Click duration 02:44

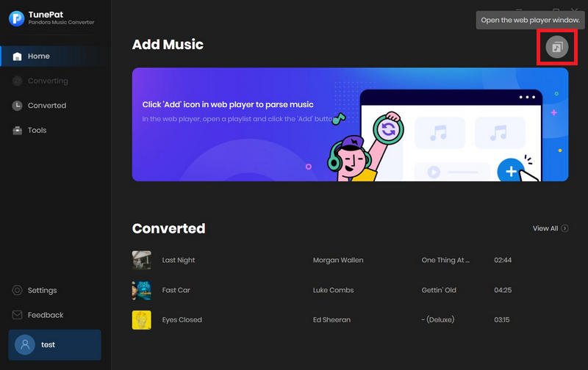point(503,260)
